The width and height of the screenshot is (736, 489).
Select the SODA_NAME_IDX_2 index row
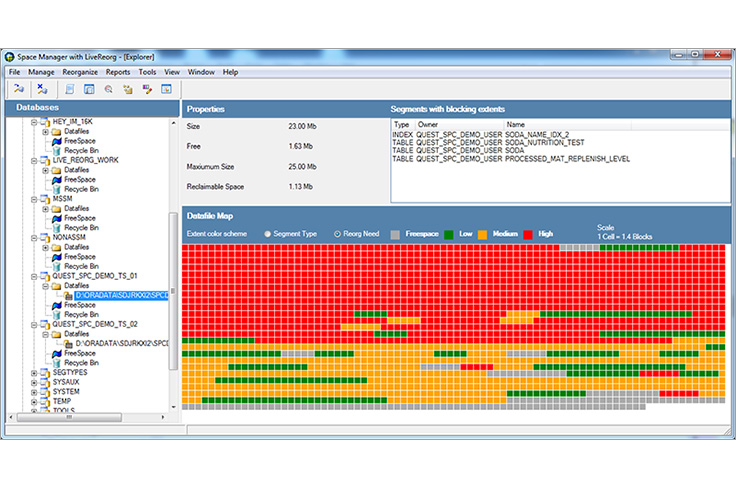click(481, 134)
